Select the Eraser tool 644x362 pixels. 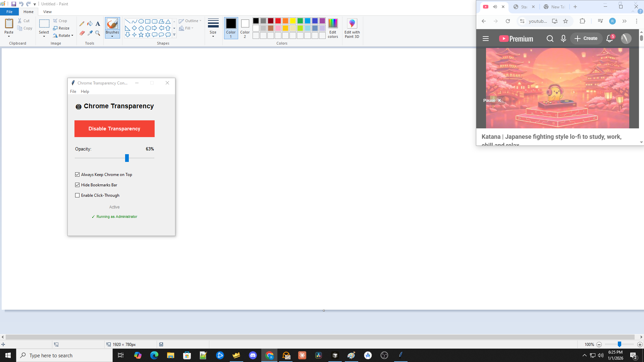pos(82,33)
